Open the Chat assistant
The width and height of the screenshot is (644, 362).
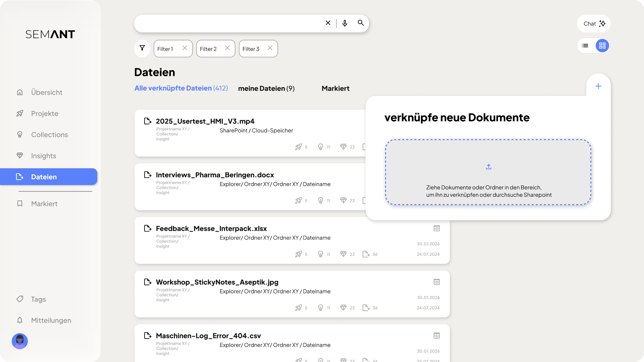click(594, 24)
